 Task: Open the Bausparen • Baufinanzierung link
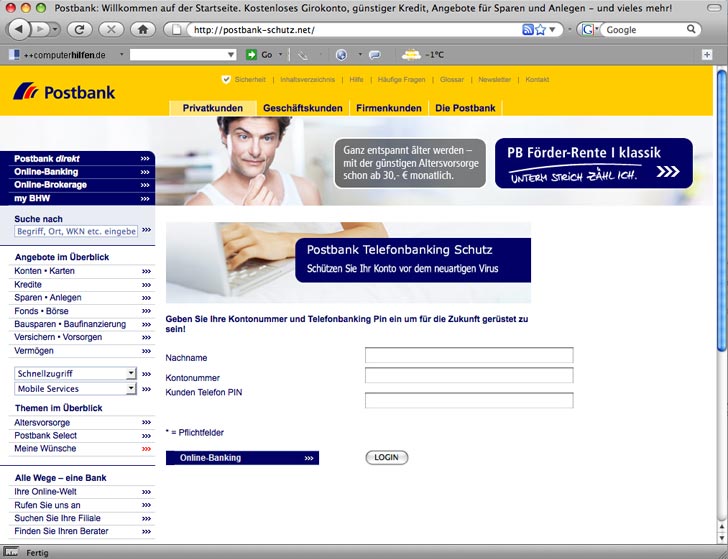click(70, 324)
